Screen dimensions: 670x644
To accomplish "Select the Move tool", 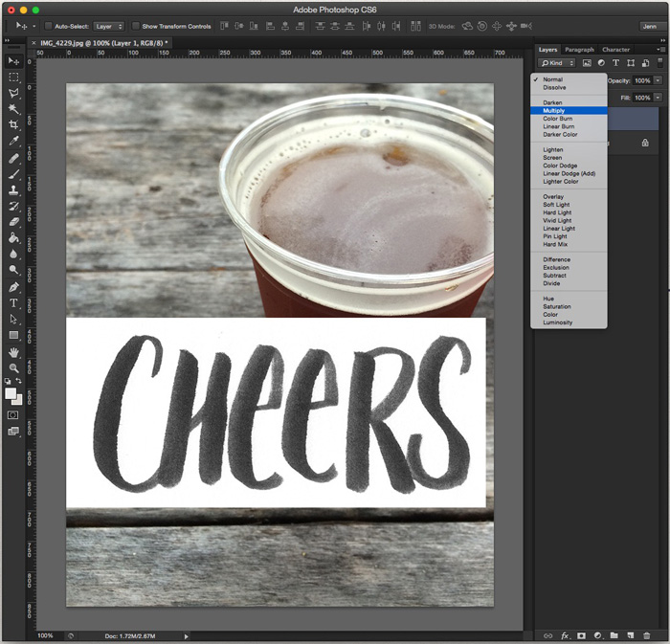I will point(13,61).
